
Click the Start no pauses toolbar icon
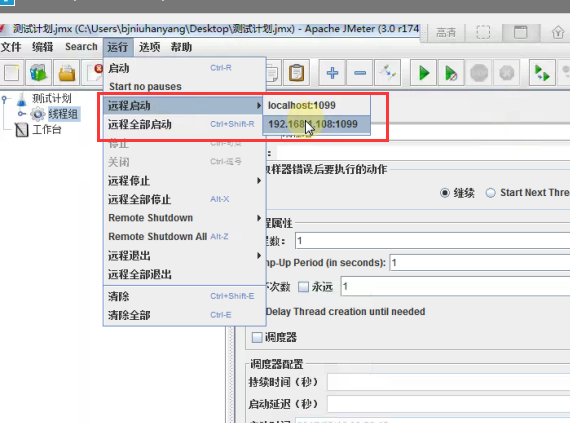point(451,73)
